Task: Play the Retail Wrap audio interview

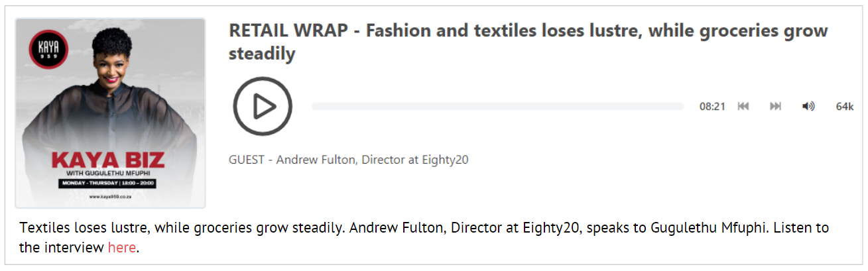Action: pos(263,107)
